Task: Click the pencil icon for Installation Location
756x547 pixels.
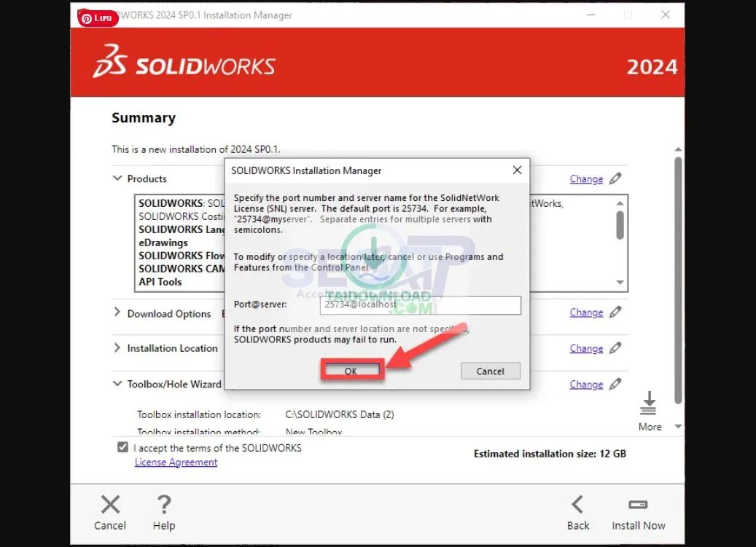Action: (x=615, y=348)
